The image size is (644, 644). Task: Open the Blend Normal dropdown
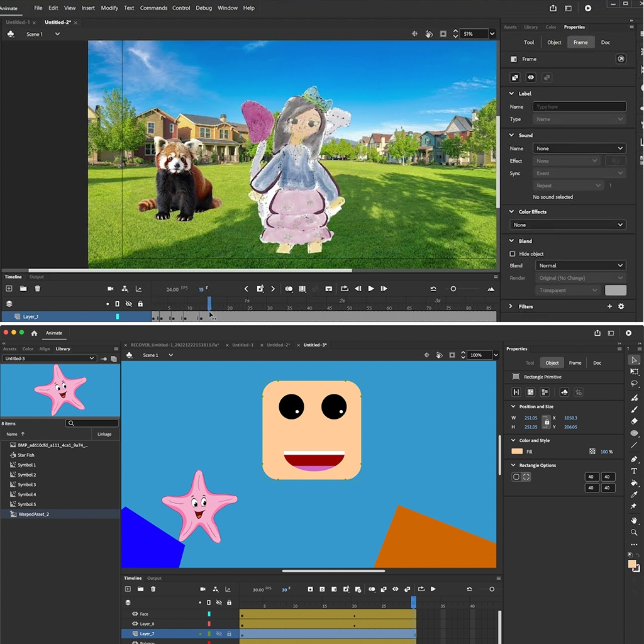coord(580,265)
